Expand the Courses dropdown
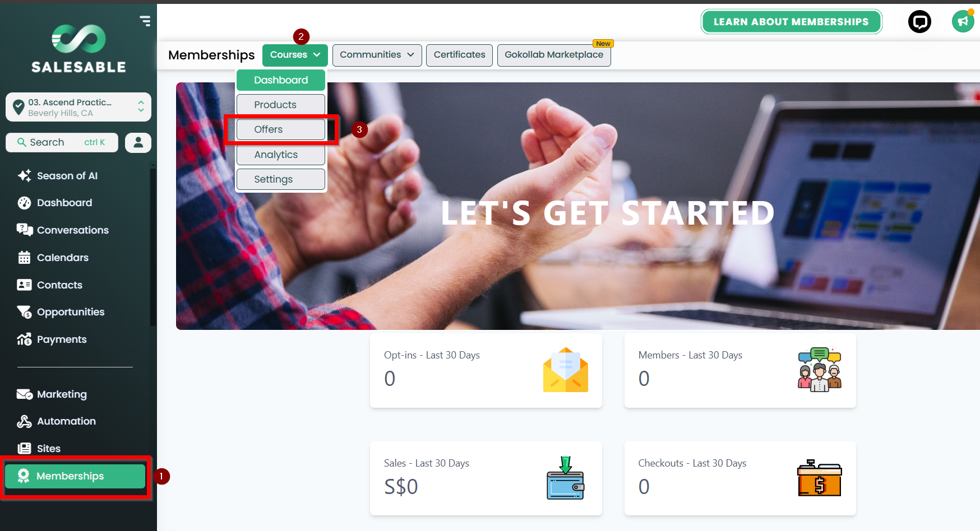The image size is (980, 531). click(295, 55)
